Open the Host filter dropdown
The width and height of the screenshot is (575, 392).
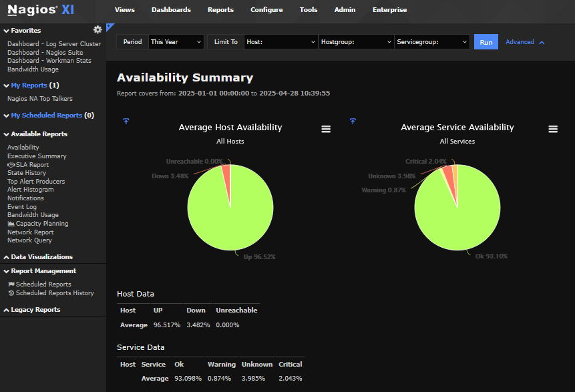click(281, 42)
